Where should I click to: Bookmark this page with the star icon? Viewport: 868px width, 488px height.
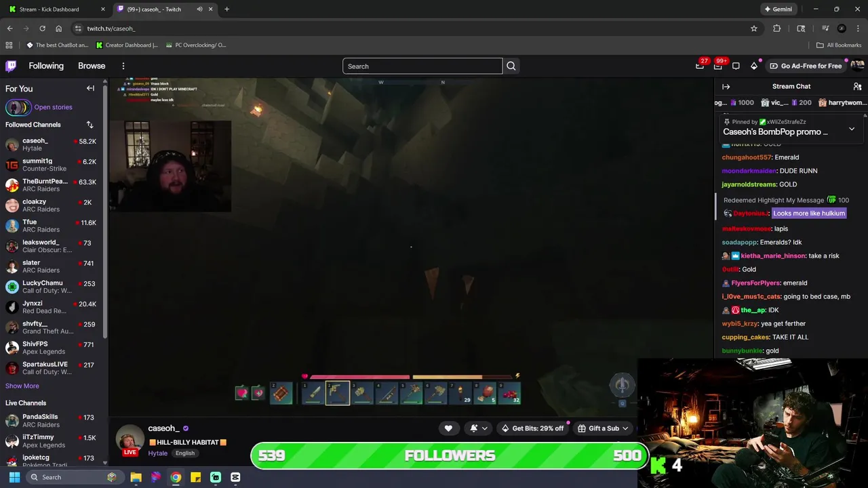coord(754,28)
